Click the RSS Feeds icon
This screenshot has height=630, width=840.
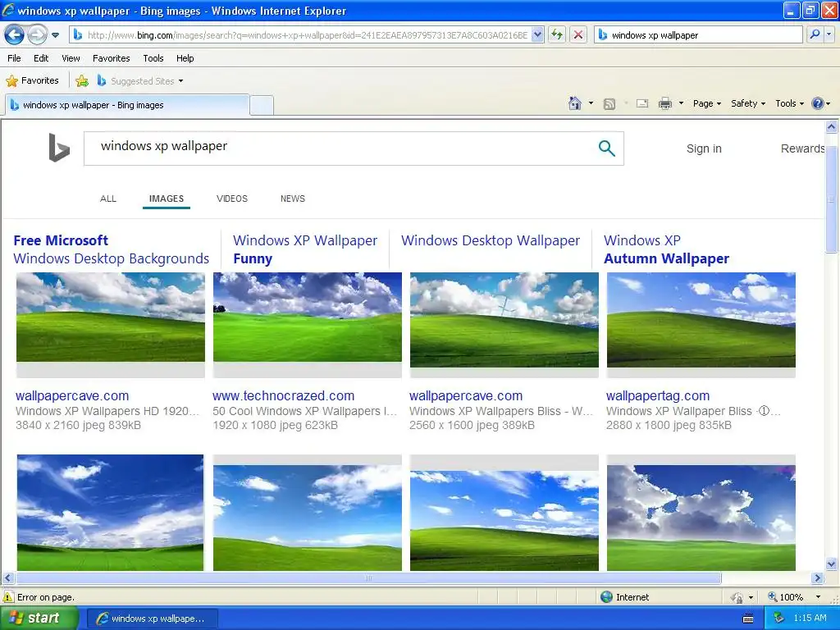point(609,104)
